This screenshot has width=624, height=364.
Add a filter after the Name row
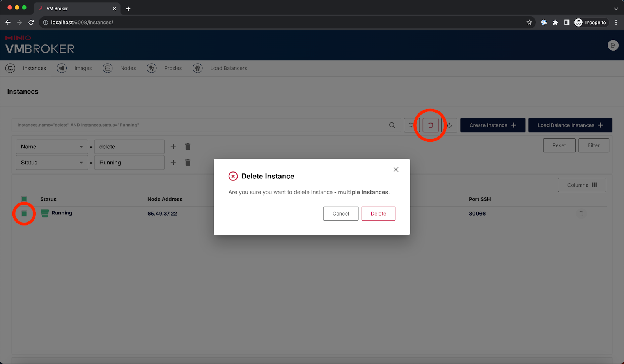pyautogui.click(x=173, y=147)
